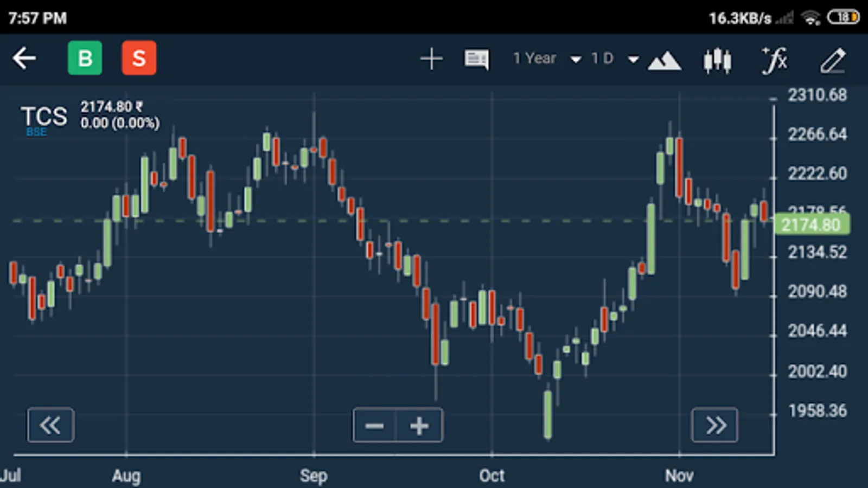
Task: Tap the 2002.40 axis label
Action: click(817, 371)
